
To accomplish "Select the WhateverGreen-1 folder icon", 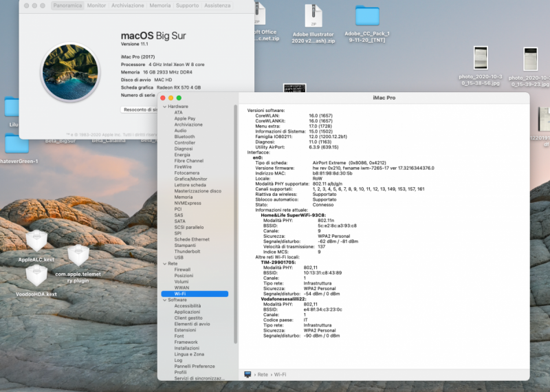I will pos(16,144).
